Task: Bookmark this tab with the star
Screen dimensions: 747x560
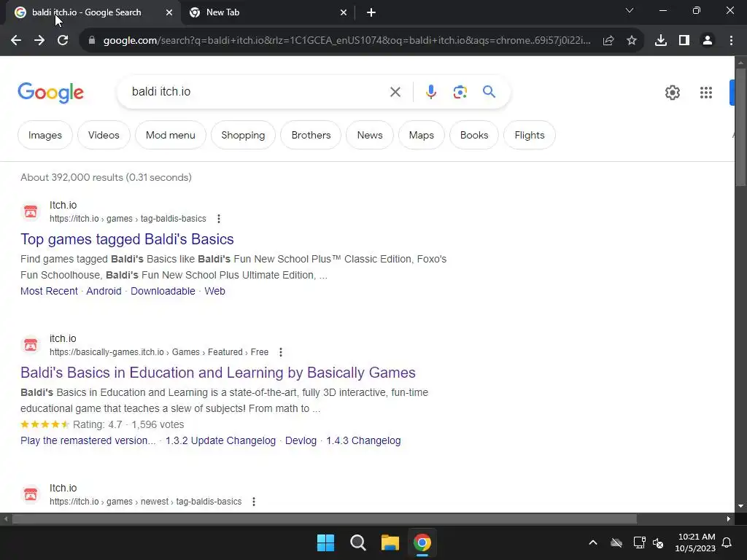Action: tap(632, 41)
